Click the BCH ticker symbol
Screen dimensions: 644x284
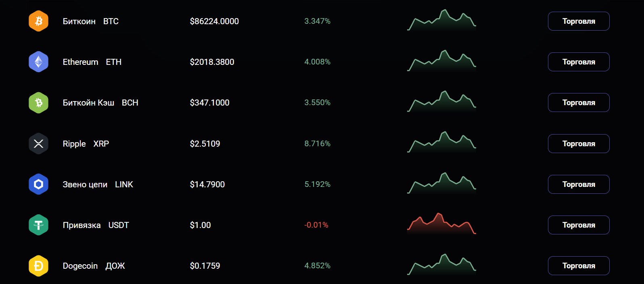tap(130, 103)
